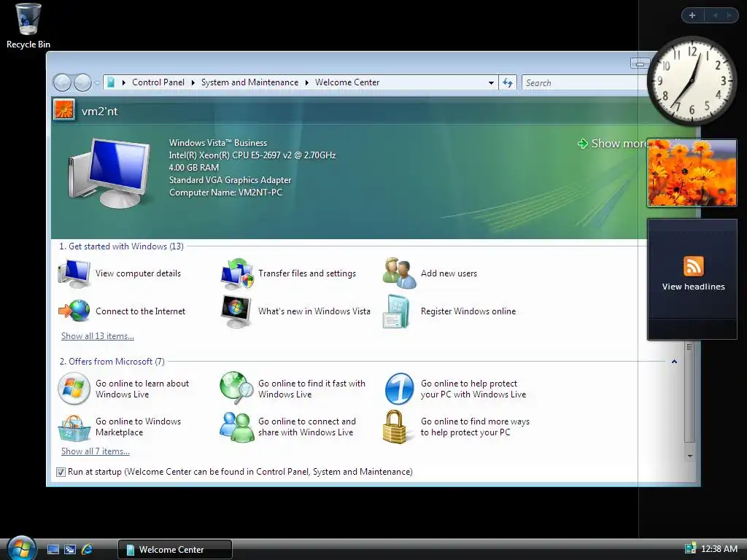Image resolution: width=747 pixels, height=560 pixels.
Task: Open the Windows Start orb
Action: (21, 548)
